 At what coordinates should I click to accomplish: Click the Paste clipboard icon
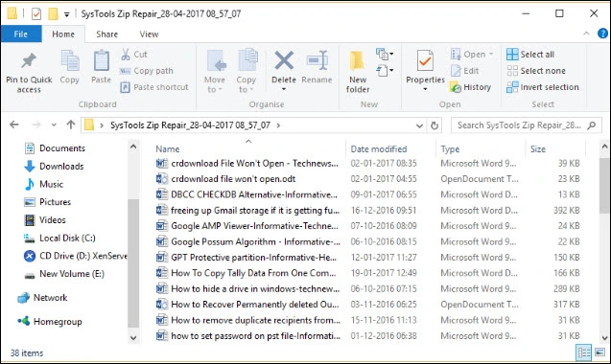[x=102, y=61]
